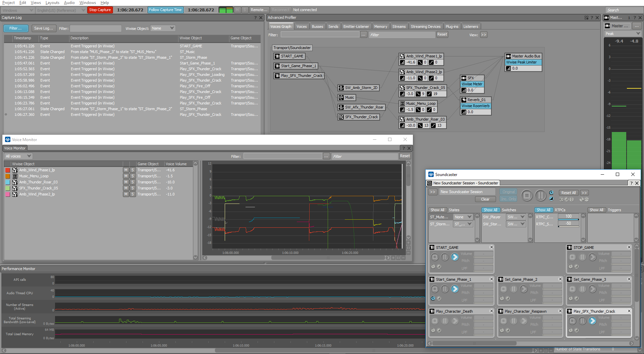Click the START_GAME node icon in Voices Graph
Viewport: 644px width, 354px height.
pos(277,56)
